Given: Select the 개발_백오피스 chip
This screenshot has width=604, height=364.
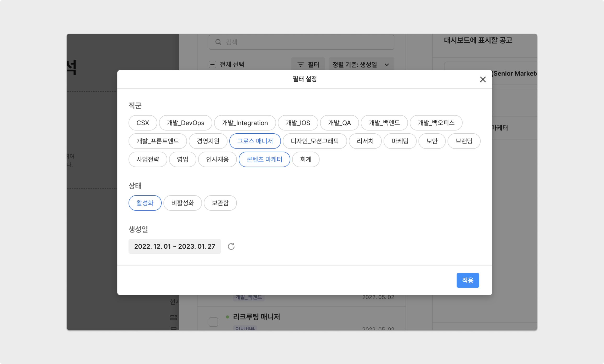Looking at the screenshot, I should pos(436,123).
